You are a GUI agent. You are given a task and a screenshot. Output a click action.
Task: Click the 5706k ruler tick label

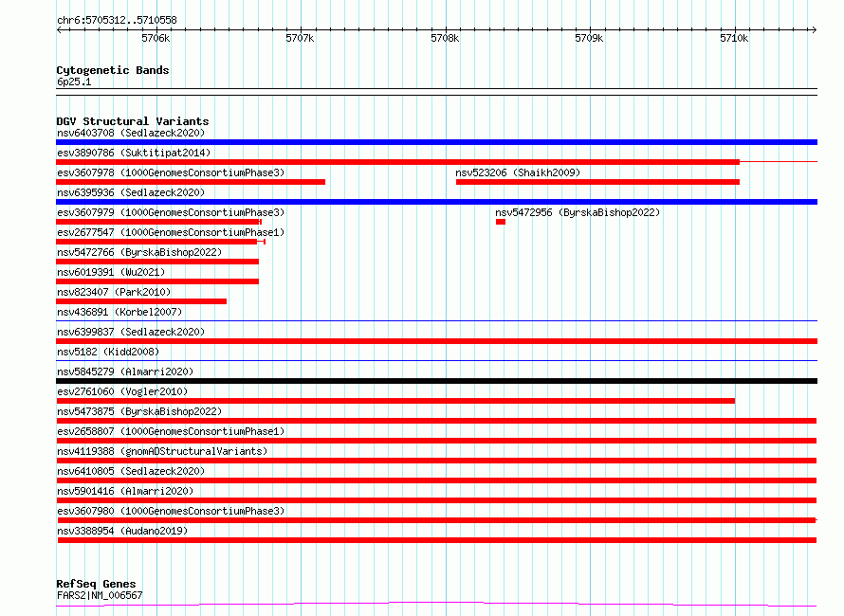pos(156,39)
